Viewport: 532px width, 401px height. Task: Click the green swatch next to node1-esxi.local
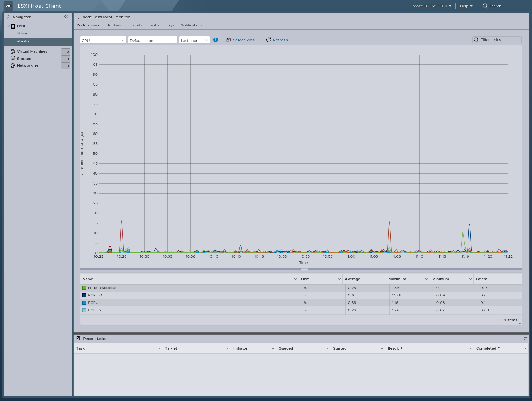(84, 287)
